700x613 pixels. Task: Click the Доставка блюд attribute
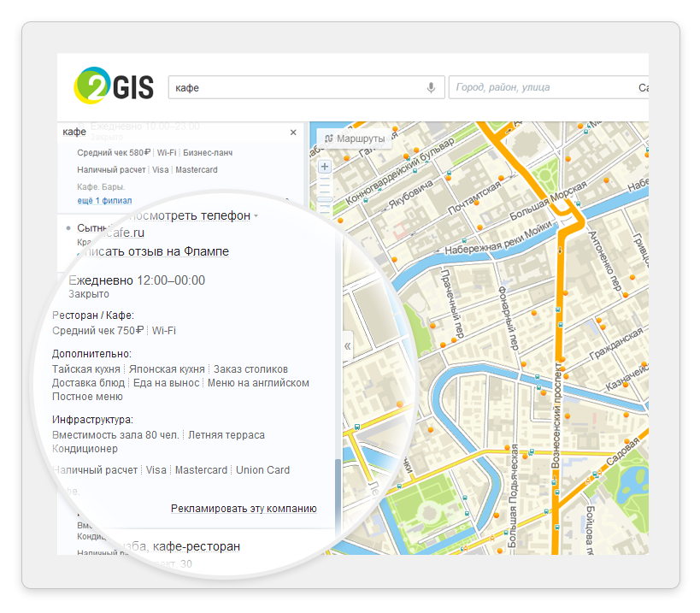[88, 383]
